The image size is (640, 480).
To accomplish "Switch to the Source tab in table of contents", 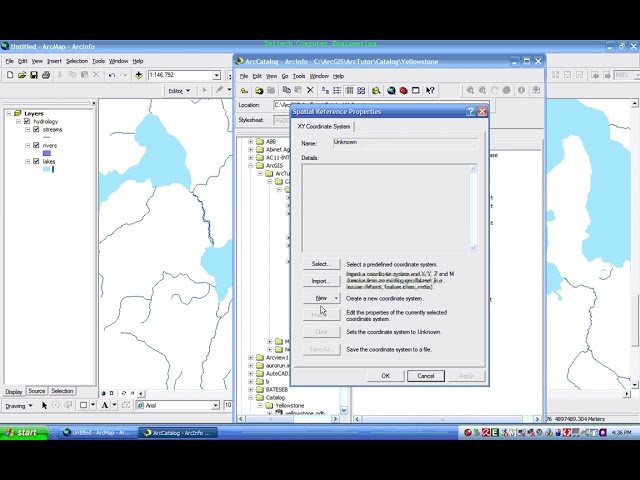I will pyautogui.click(x=36, y=391).
